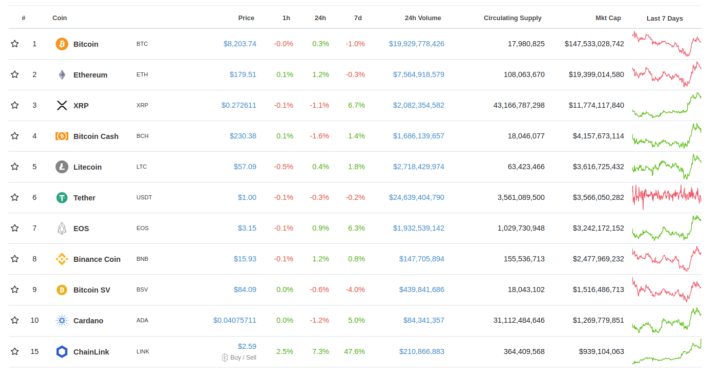The image size is (710, 371).
Task: Click the BTC ticker symbol
Action: (x=142, y=44)
